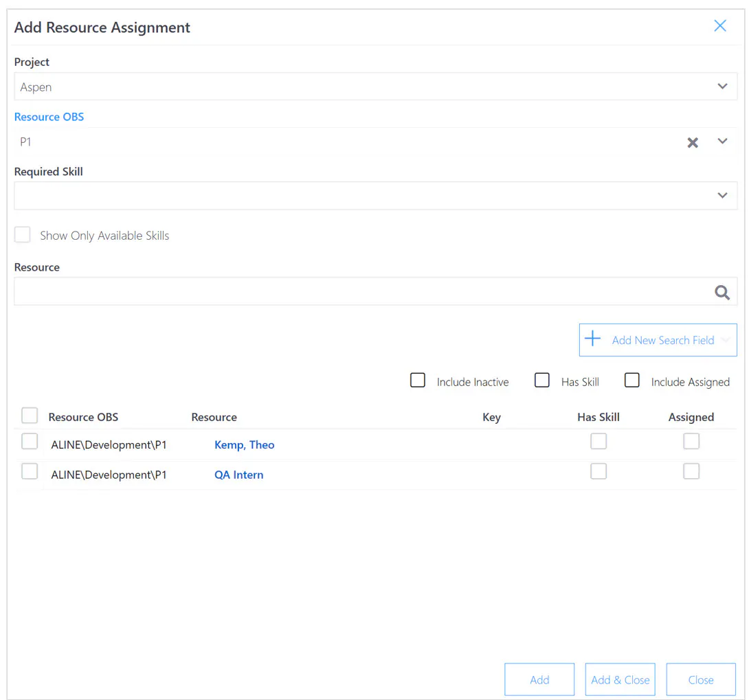Viewport: 749px width, 700px height.
Task: Click ALINE\Development\P1 in Kemp, Theo row
Action: pos(109,444)
